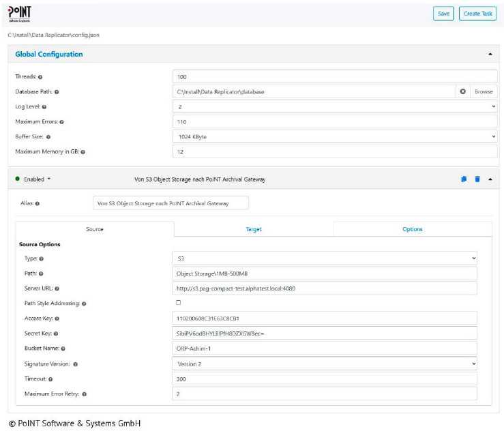Click Maximum Error Retry help icon

pos(84,394)
